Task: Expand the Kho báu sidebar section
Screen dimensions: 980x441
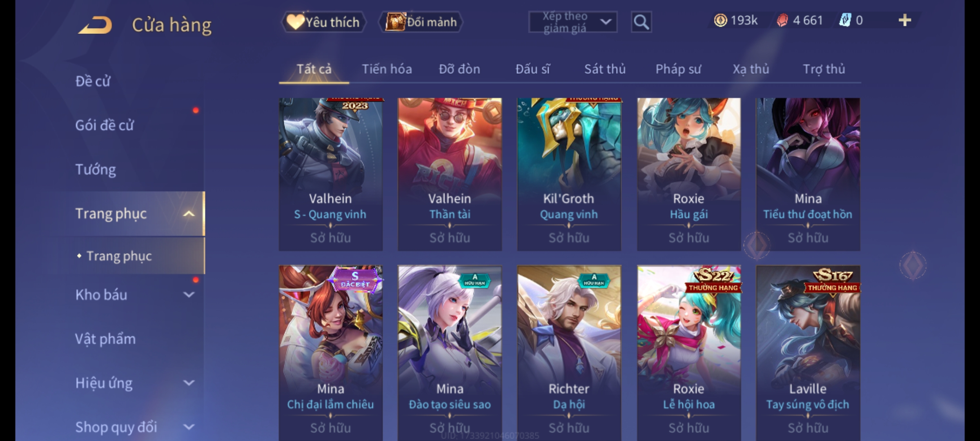Action: [x=189, y=295]
